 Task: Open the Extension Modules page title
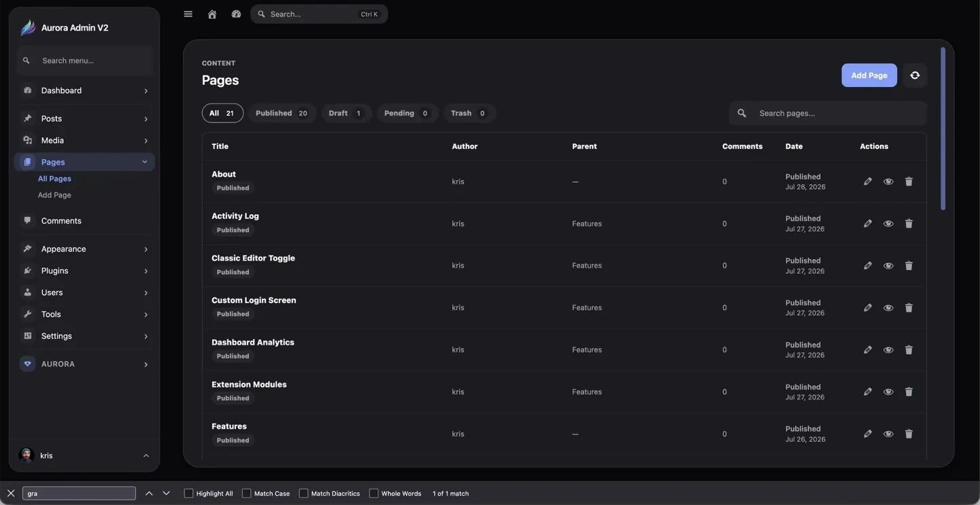click(249, 384)
